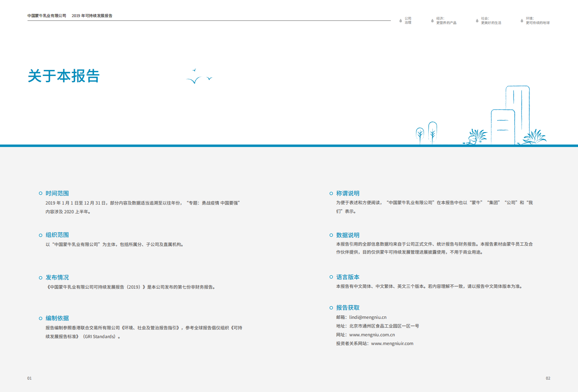Click the droplet icon beside 经济：更营养的产品
This screenshot has width=578, height=392.
(x=432, y=21)
